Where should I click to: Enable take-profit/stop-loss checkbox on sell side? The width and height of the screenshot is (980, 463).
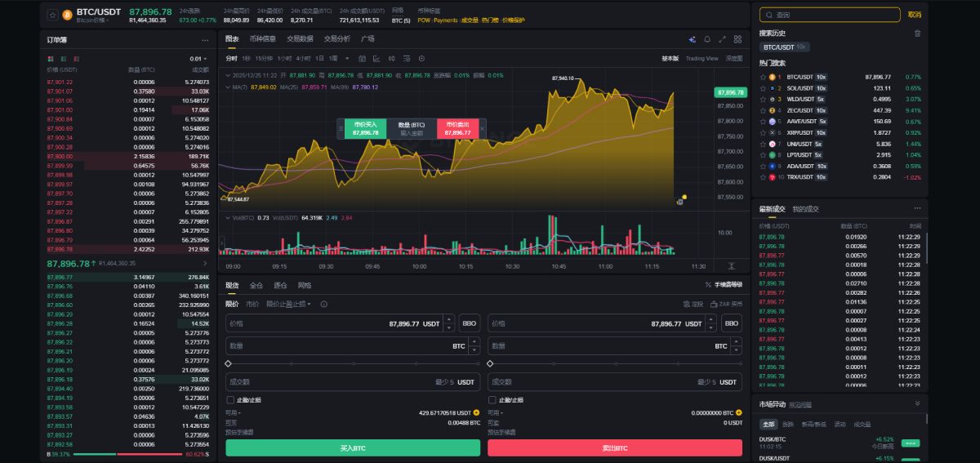pyautogui.click(x=492, y=400)
